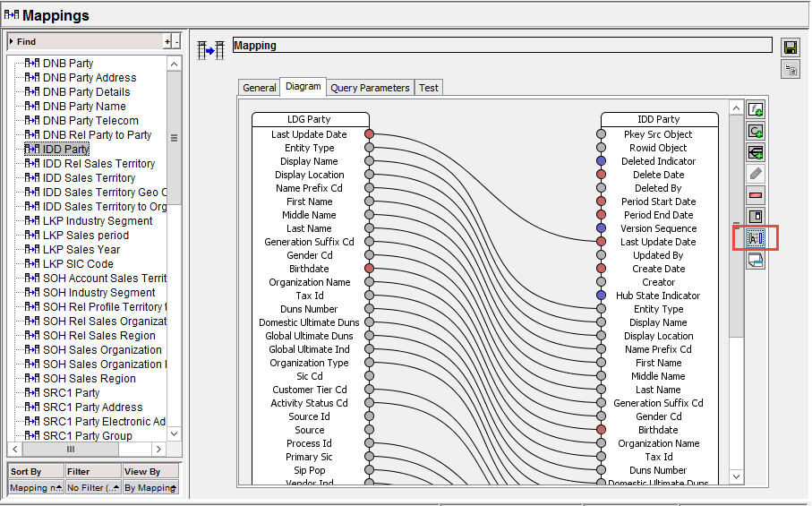
Task: Click the Global Ultimate Ind field
Action: [x=309, y=349]
